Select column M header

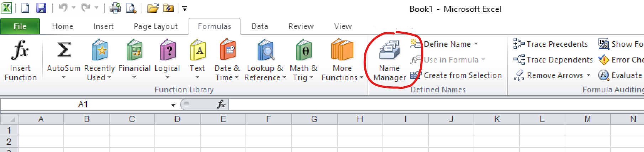[587, 119]
